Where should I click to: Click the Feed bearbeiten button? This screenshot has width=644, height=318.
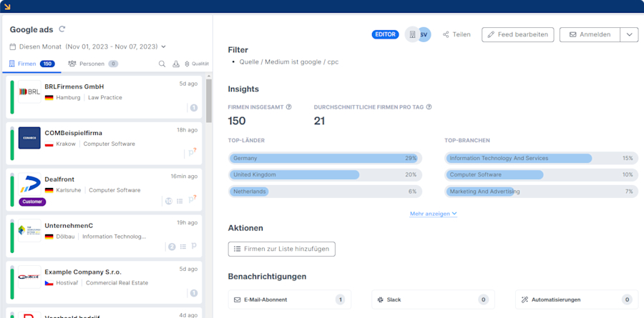coord(518,34)
